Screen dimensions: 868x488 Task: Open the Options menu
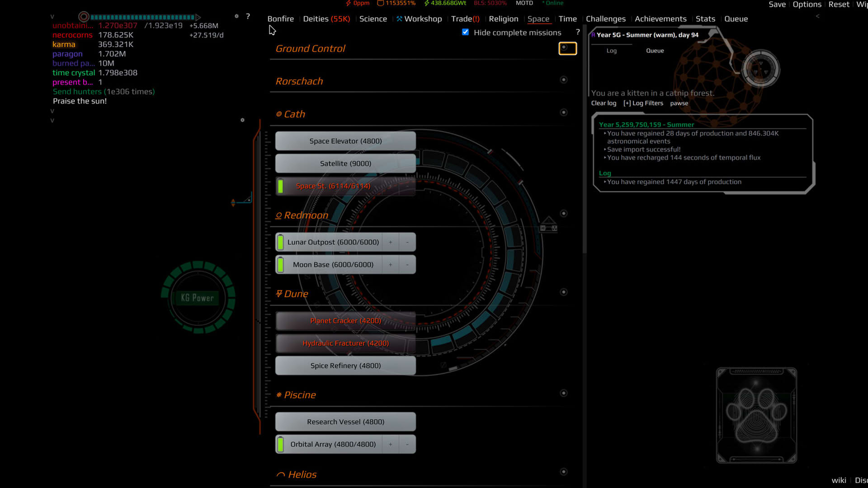tap(807, 5)
